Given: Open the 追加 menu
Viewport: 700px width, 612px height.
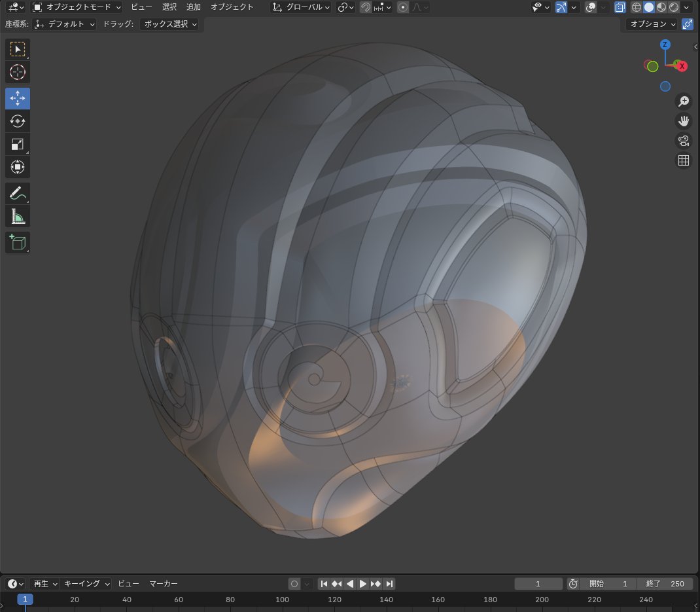Looking at the screenshot, I should (x=193, y=7).
